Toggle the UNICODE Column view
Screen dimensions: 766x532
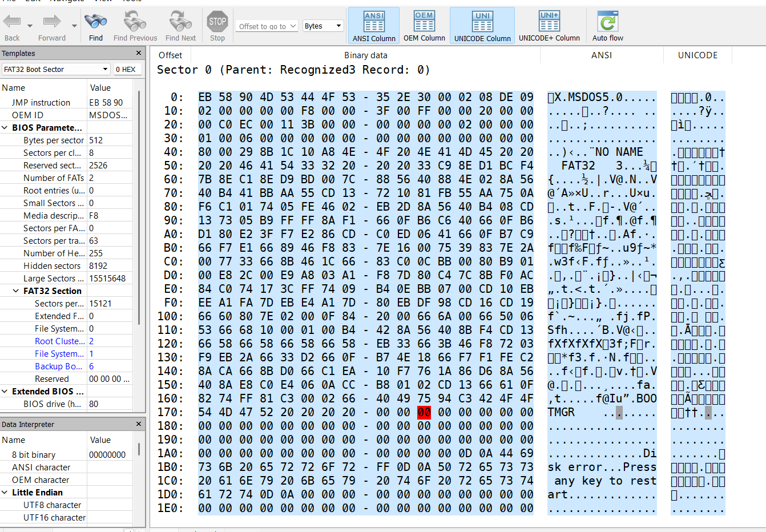coord(482,26)
